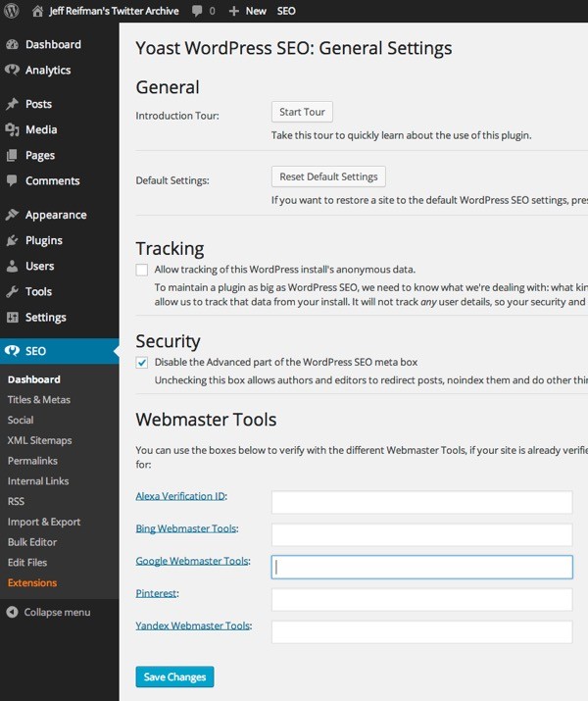588x701 pixels.
Task: Click the Collapse menu arrow icon
Action: coord(12,612)
